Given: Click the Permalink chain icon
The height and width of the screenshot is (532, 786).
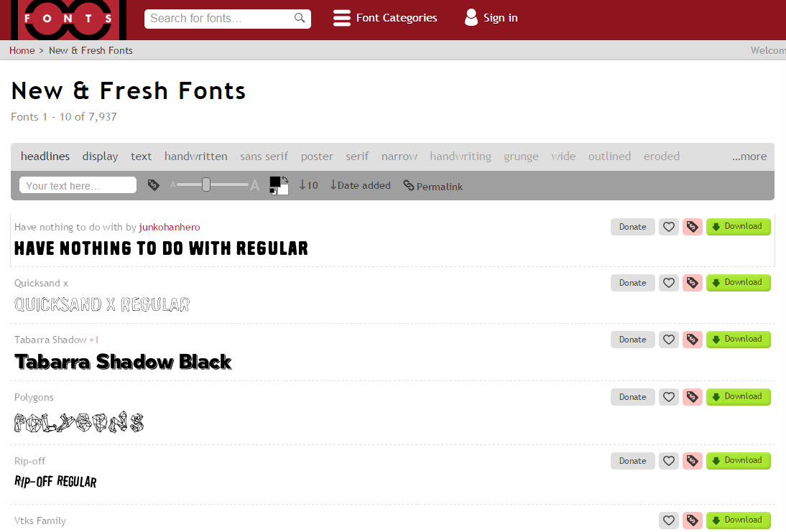Looking at the screenshot, I should point(409,186).
